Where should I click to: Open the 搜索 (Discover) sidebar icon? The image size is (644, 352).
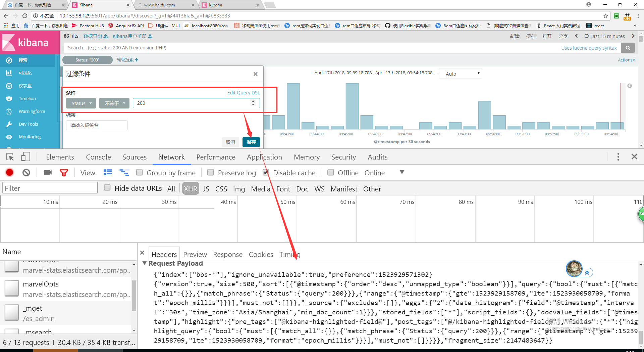point(9,60)
